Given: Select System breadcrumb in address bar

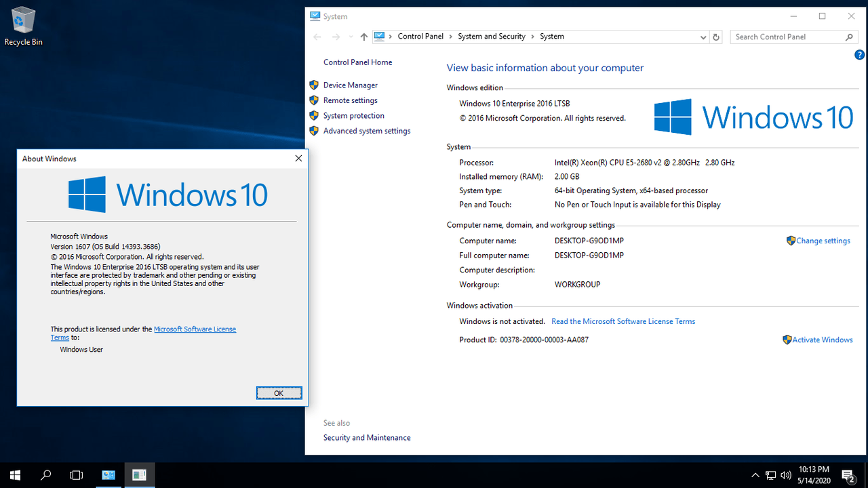Looking at the screenshot, I should (552, 37).
